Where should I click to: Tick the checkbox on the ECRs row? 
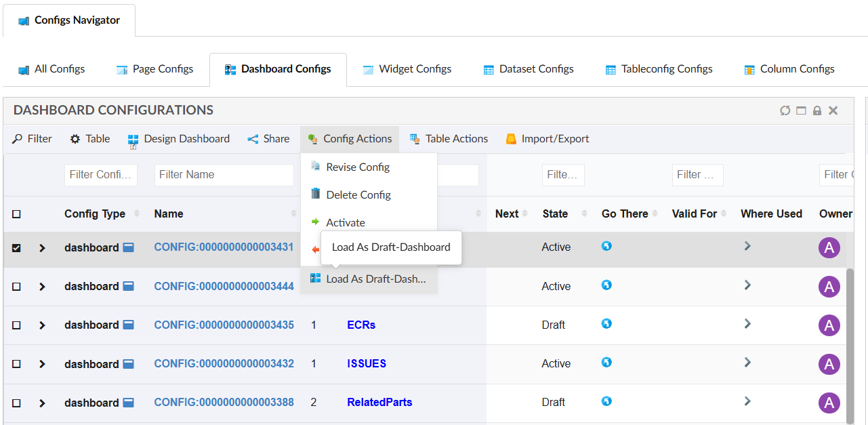(x=17, y=325)
